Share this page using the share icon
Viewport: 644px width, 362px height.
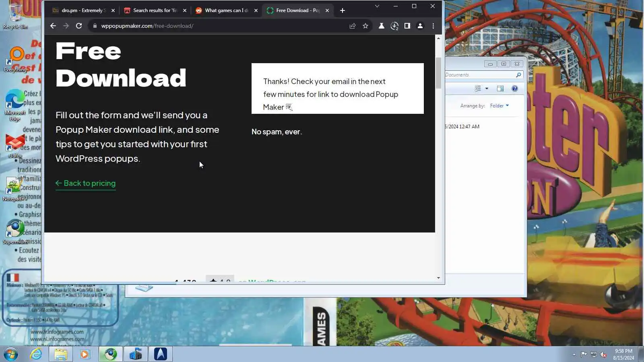click(353, 26)
